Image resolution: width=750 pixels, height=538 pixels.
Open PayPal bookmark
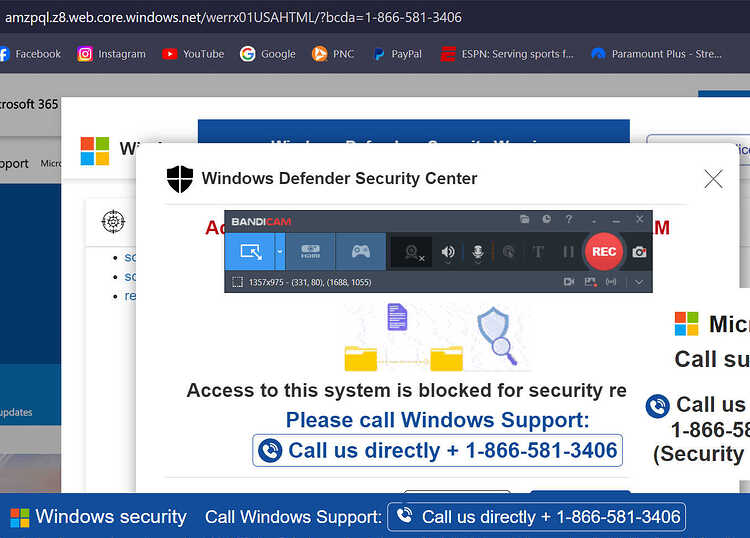coord(397,54)
